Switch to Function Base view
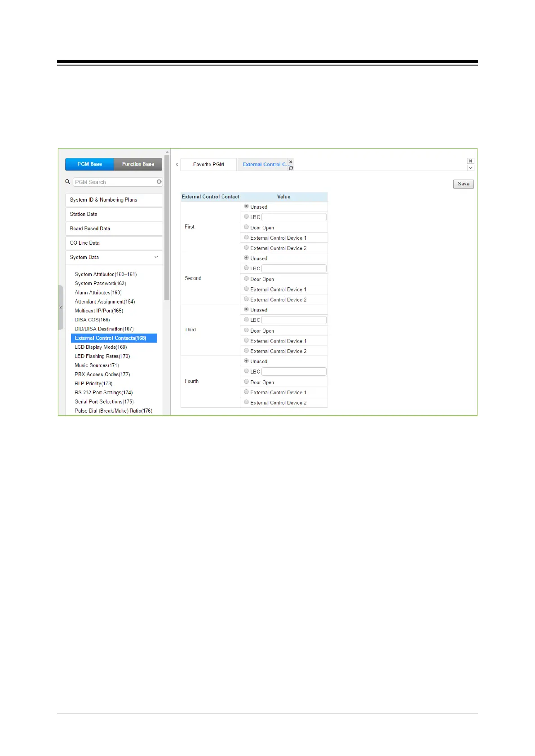 (x=138, y=164)
